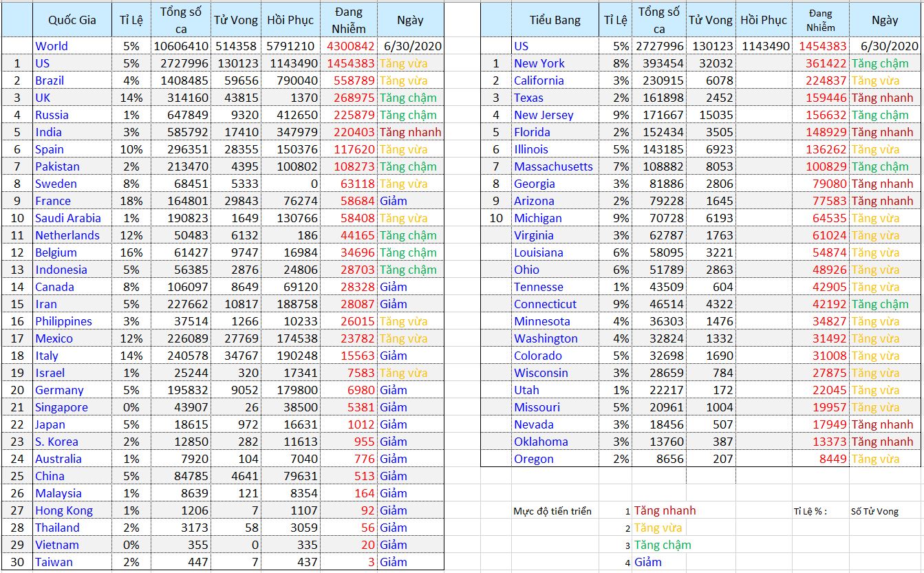Select World total cases cell 10606410
The height and width of the screenshot is (573, 924).
click(x=181, y=46)
